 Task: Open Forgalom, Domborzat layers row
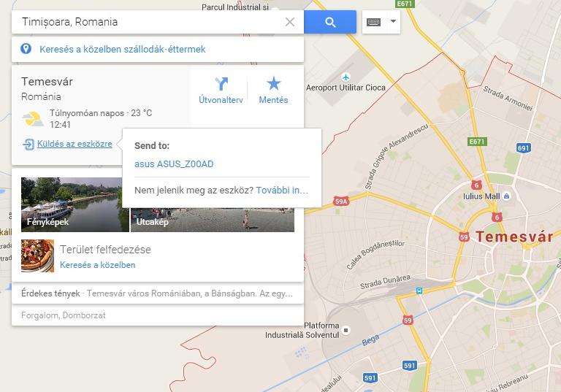pos(158,315)
